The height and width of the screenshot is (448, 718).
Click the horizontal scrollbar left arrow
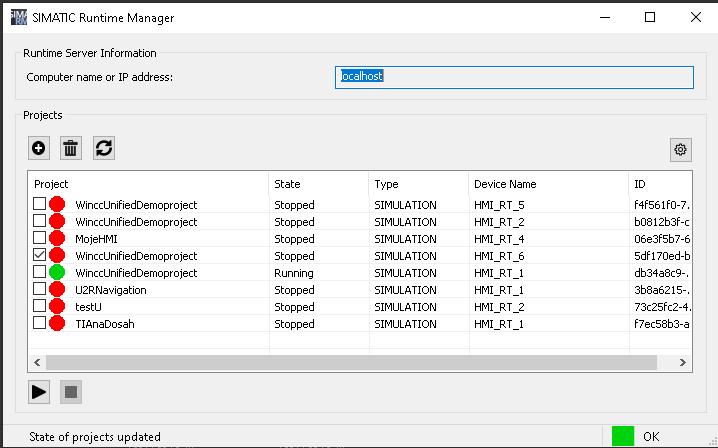coord(37,363)
